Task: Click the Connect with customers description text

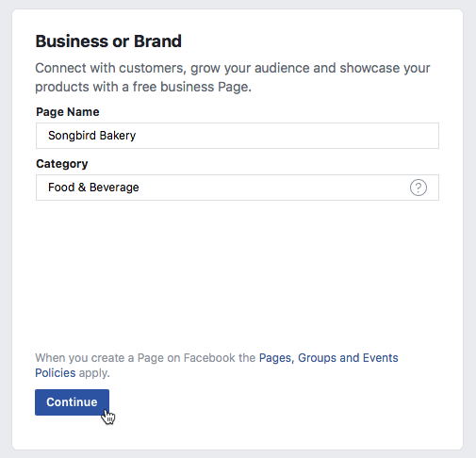Action: point(233,77)
